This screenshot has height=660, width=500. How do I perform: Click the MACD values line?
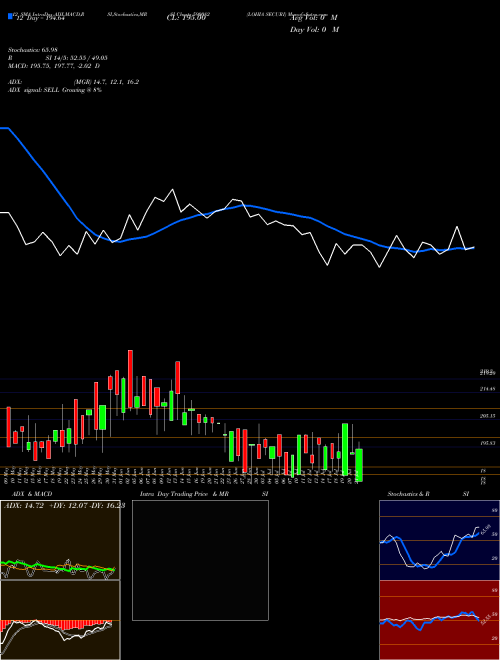[x=54, y=66]
